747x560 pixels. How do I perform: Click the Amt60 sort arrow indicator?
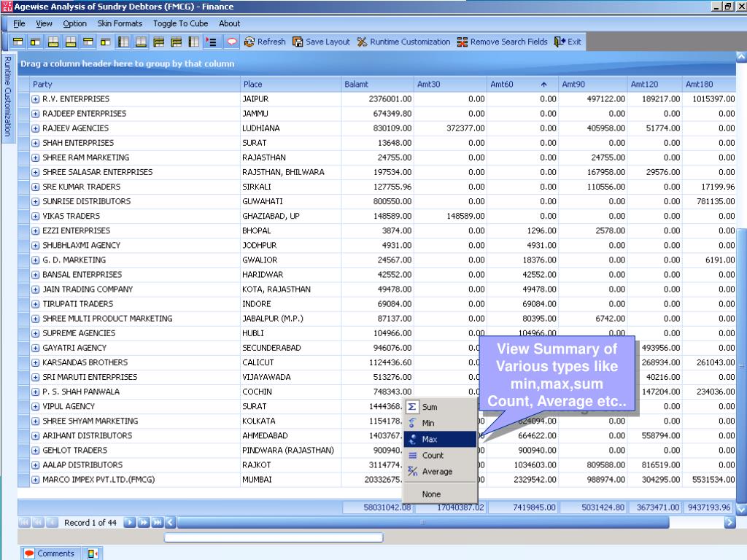tap(543, 85)
